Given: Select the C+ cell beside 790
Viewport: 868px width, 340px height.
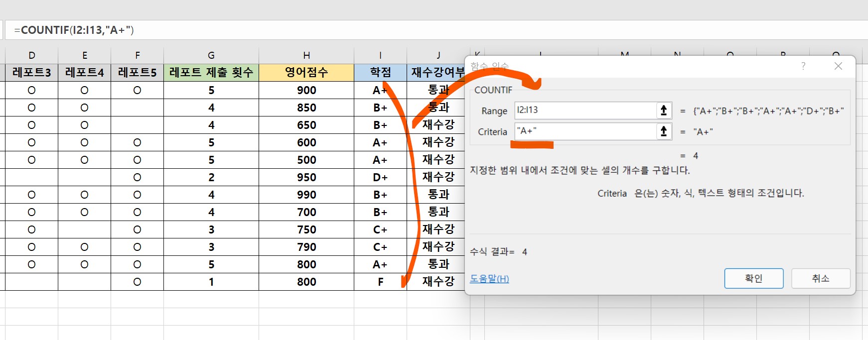Looking at the screenshot, I should click(381, 247).
